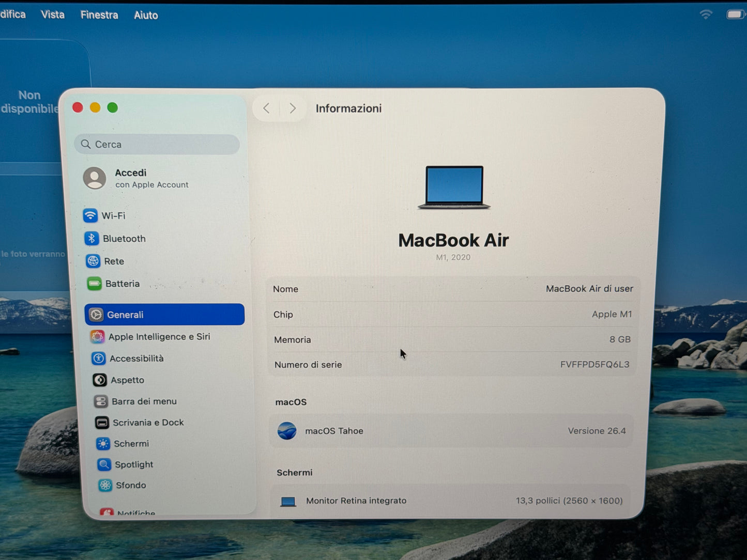Click the 8 GB memory value

coord(620,339)
